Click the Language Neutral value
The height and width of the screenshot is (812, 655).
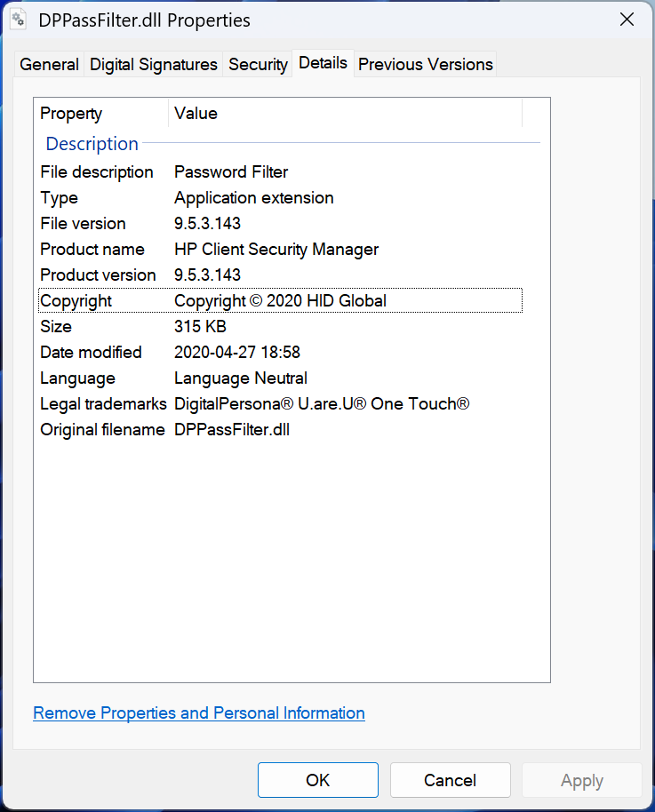[x=241, y=378]
